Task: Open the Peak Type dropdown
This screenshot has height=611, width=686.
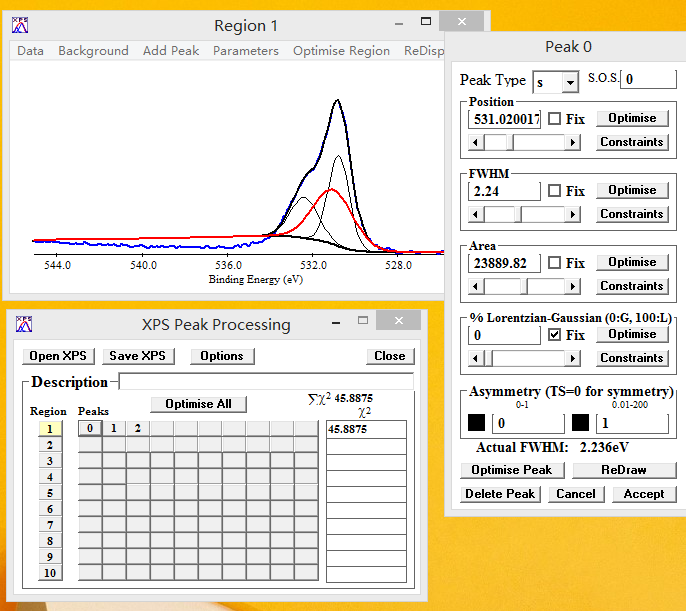Action: click(570, 82)
